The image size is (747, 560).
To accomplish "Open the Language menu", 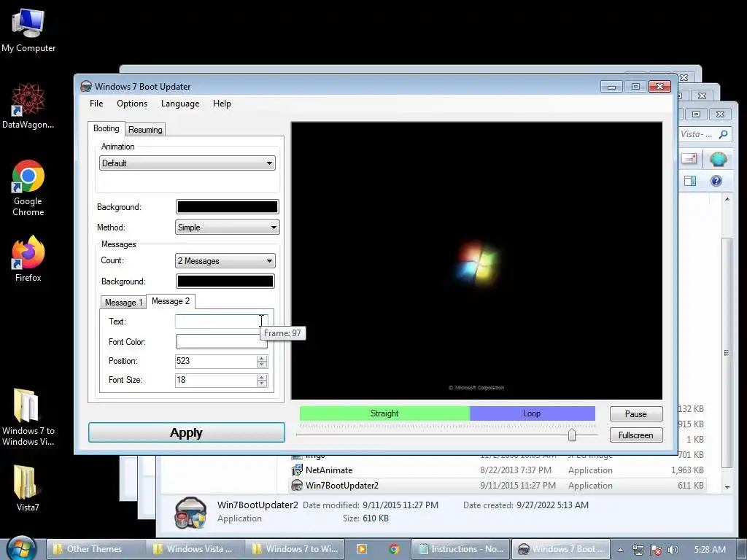I will (180, 104).
